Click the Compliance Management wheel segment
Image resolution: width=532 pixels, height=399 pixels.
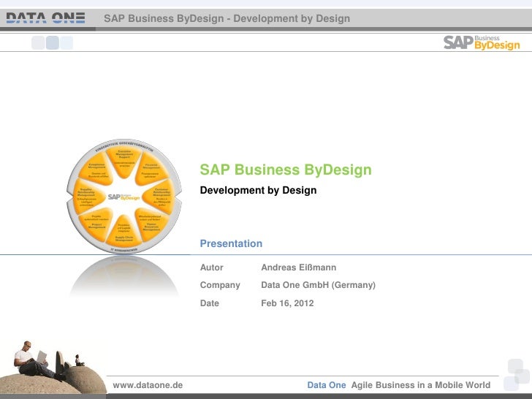tap(96, 167)
